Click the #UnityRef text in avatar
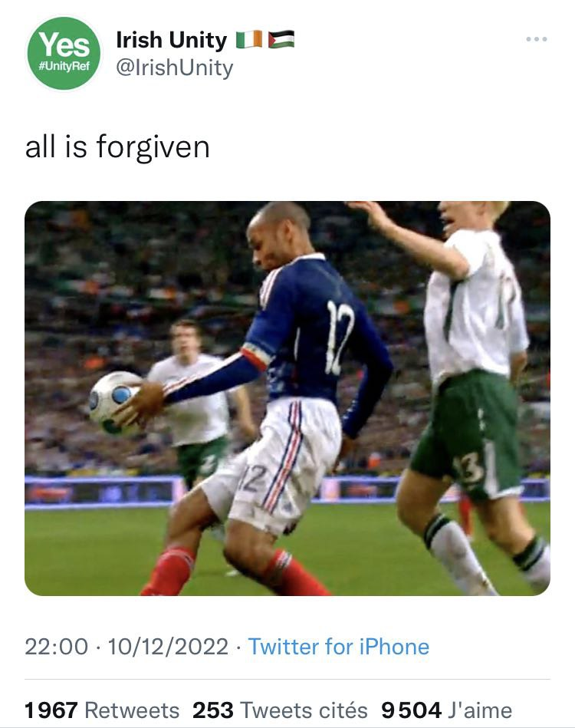Viewport: 575px width, 728px height. (x=64, y=66)
